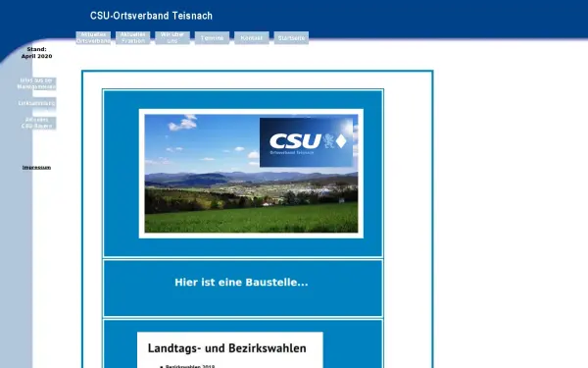Click the CSU-Ortsverband Teisnach site title
The height and width of the screenshot is (368, 588).
click(151, 16)
